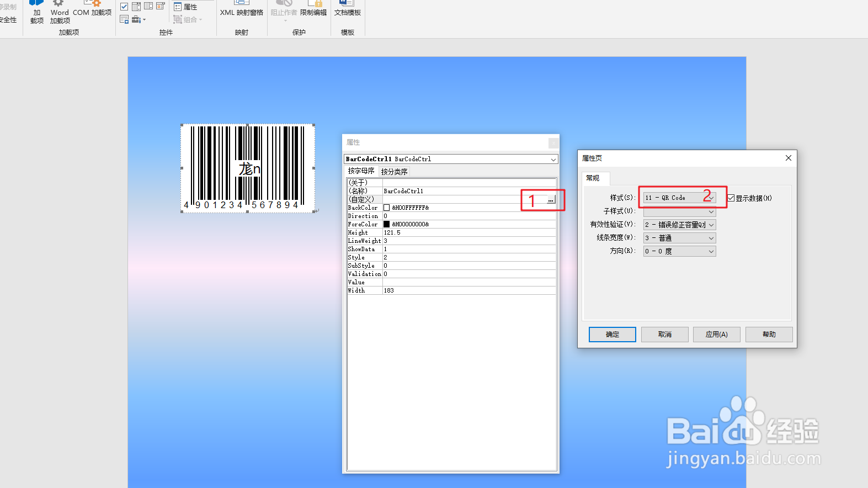
Task: Click the ellipsis button in 自定义 row
Action: click(551, 200)
